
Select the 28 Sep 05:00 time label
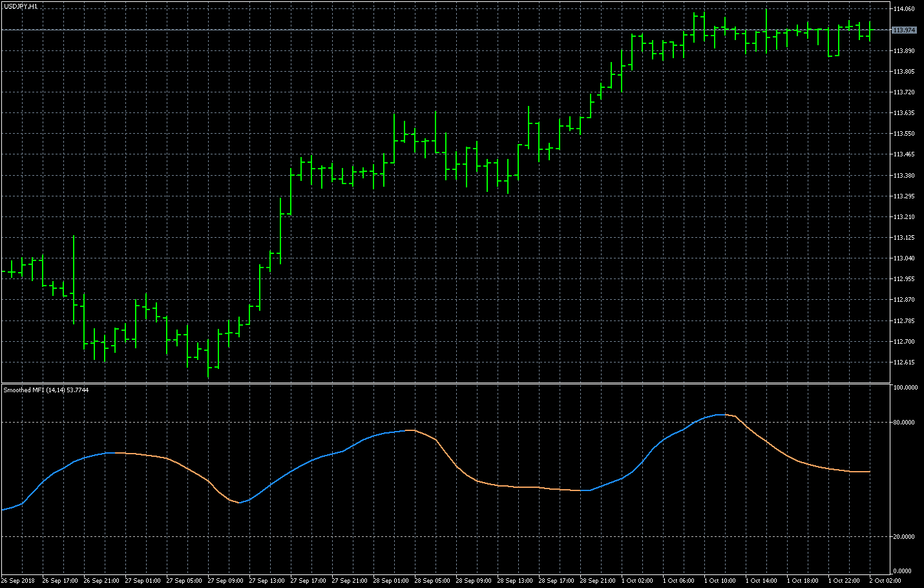pyautogui.click(x=432, y=581)
